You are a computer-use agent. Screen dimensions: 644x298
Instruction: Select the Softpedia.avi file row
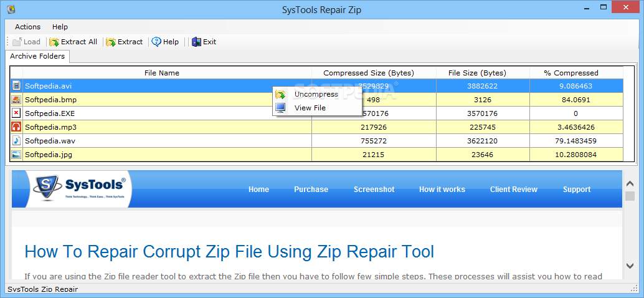316,86
